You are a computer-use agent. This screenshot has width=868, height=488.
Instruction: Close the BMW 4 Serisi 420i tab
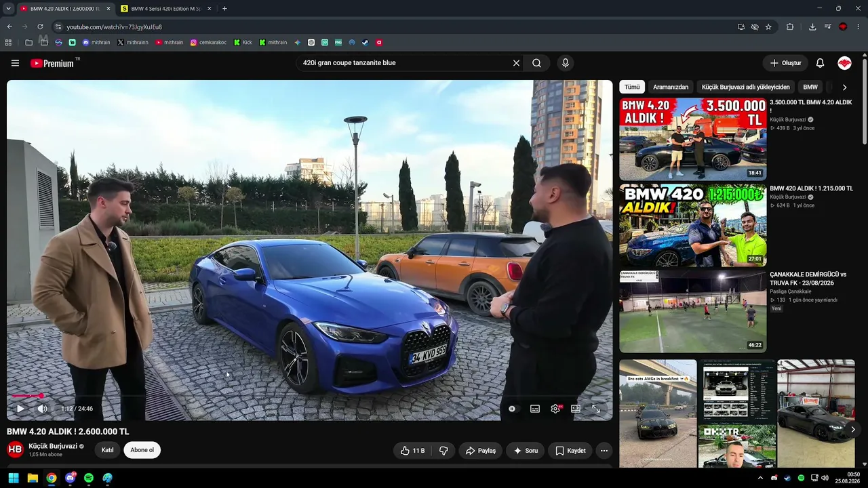(210, 9)
